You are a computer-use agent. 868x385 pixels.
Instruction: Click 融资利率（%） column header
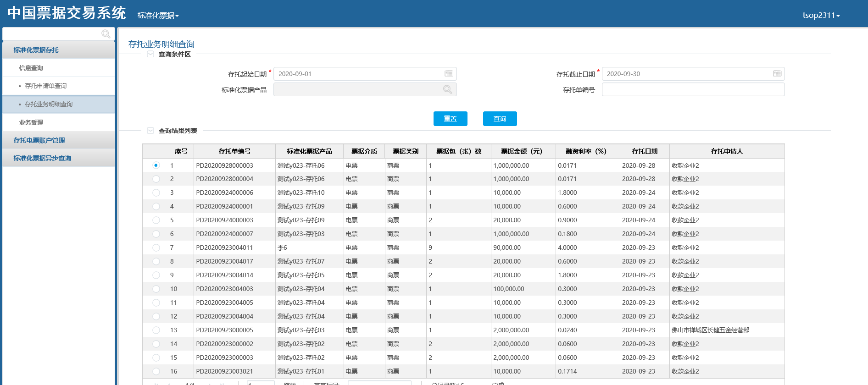588,151
